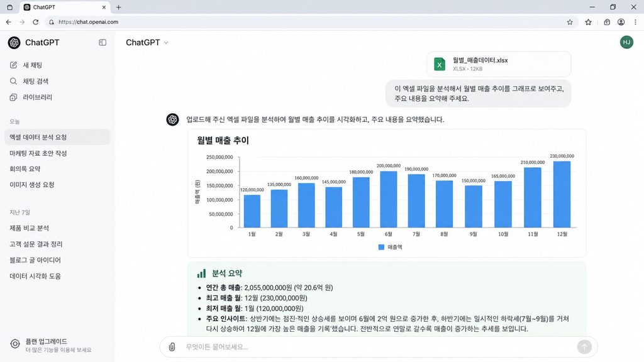Click the 월별 매출 추이 chart title
644x362 pixels.
[x=223, y=140]
